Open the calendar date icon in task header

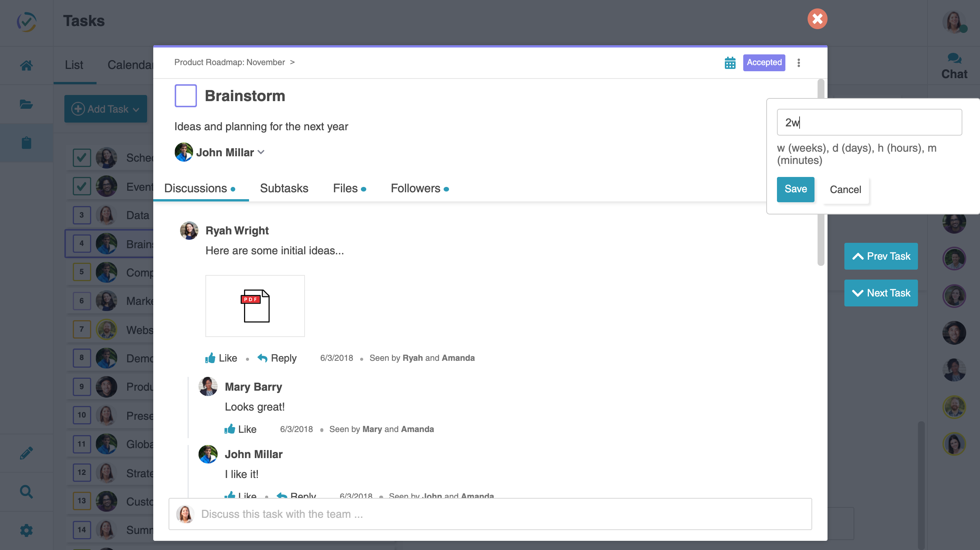tap(730, 63)
